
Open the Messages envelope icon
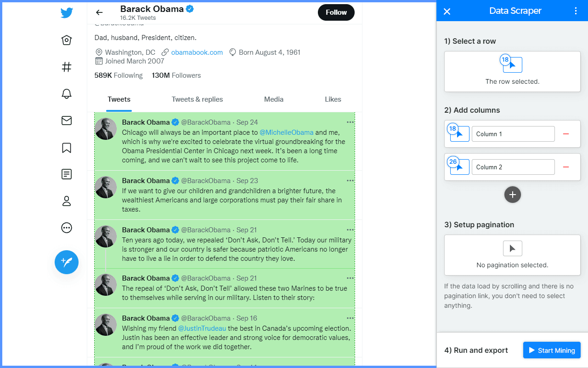tap(67, 121)
